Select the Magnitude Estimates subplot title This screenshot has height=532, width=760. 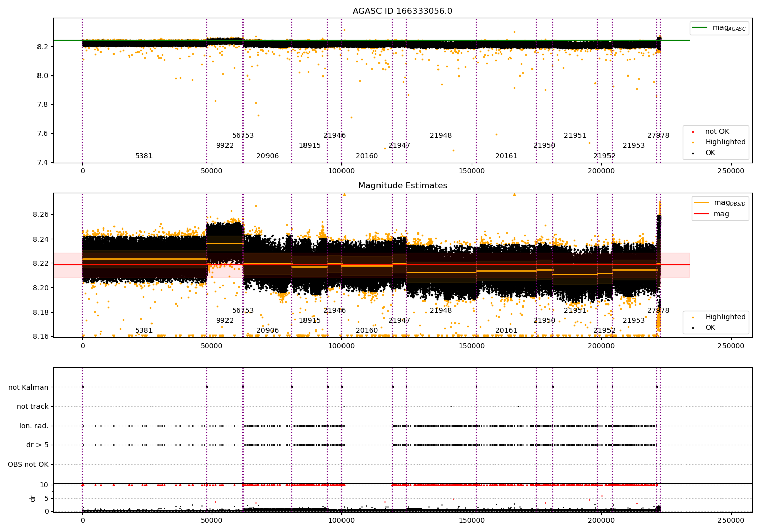click(402, 186)
